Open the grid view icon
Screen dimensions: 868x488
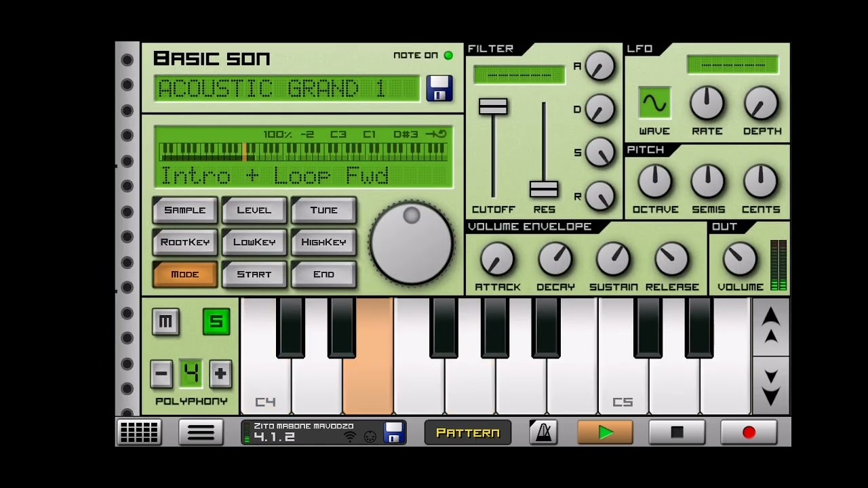(x=139, y=432)
